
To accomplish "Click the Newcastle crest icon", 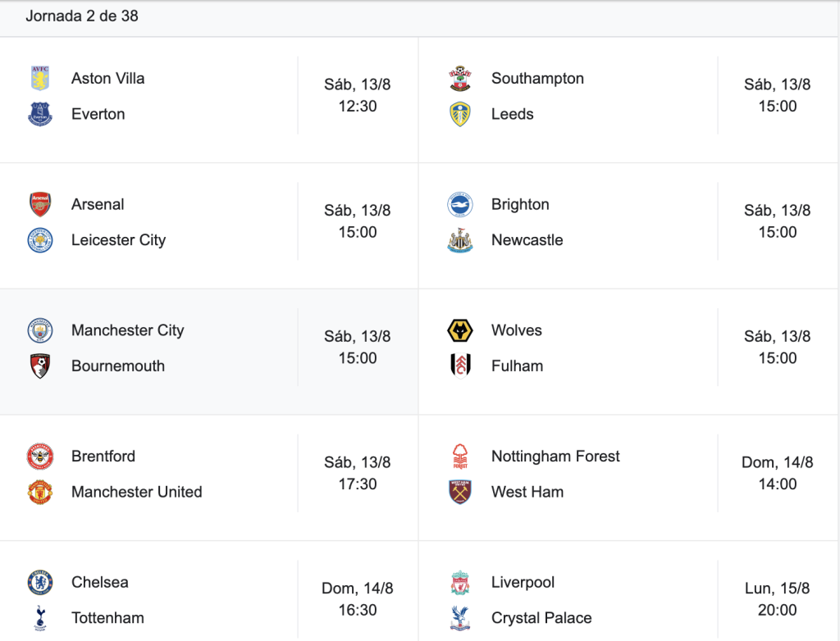I will pos(460,240).
